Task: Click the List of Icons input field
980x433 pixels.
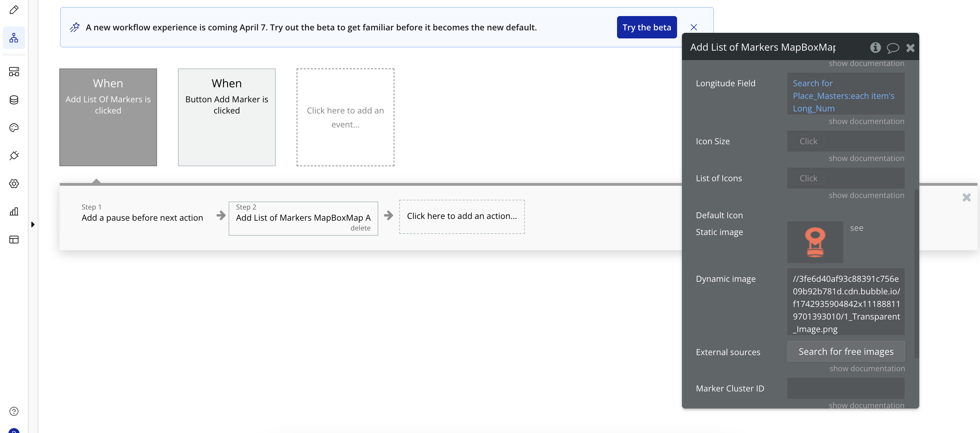Action: pyautogui.click(x=846, y=178)
